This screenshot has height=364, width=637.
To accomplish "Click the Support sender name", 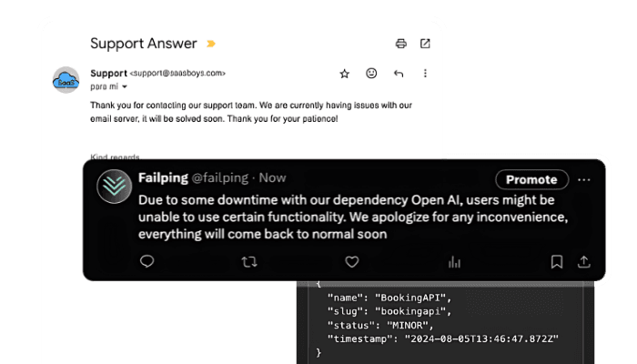I will point(109,72).
